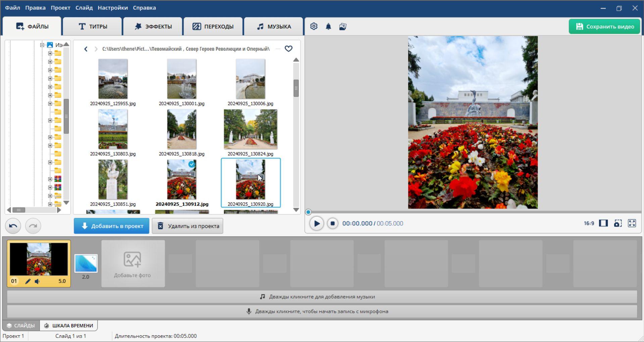Click Добавить в проект button
Viewport: 644px width, 342px height.
pyautogui.click(x=112, y=226)
